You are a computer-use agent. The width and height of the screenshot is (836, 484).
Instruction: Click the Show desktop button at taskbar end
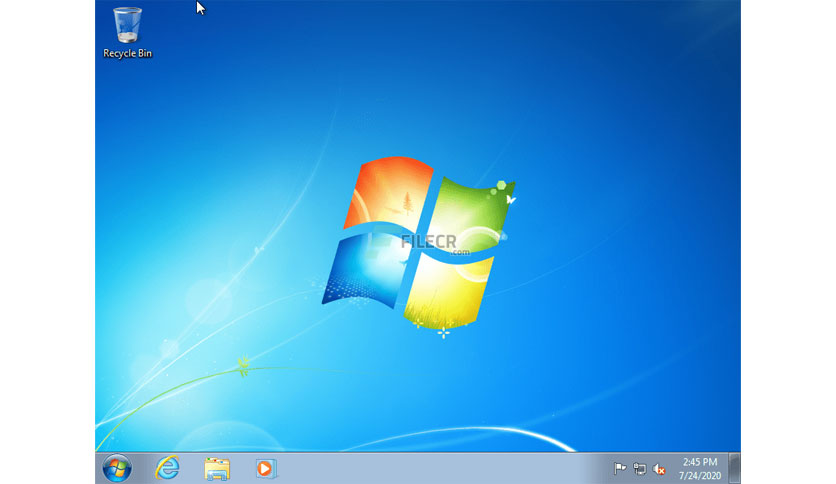(735, 468)
